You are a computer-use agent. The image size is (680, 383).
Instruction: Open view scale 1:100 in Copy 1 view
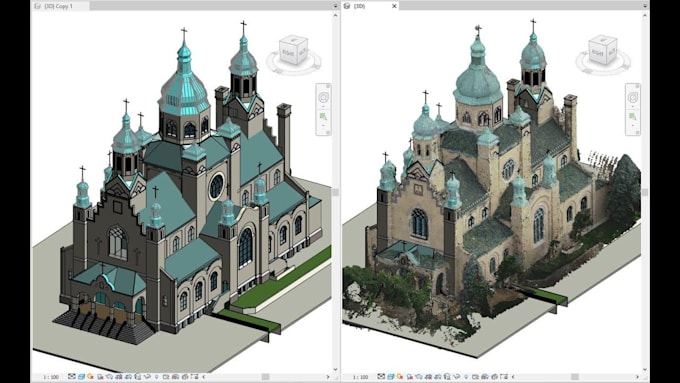point(51,377)
